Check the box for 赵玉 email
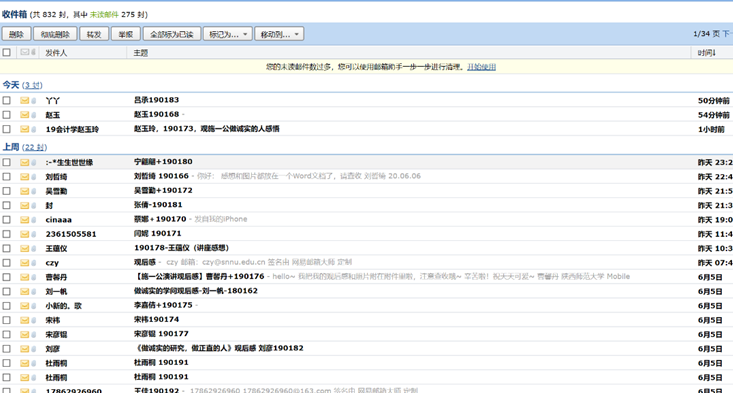 click(7, 115)
